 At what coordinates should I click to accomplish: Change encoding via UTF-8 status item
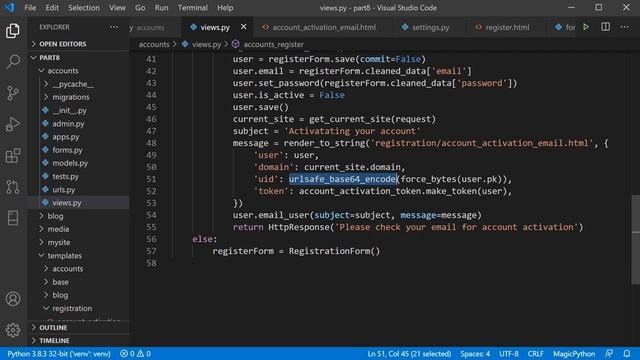pyautogui.click(x=509, y=353)
